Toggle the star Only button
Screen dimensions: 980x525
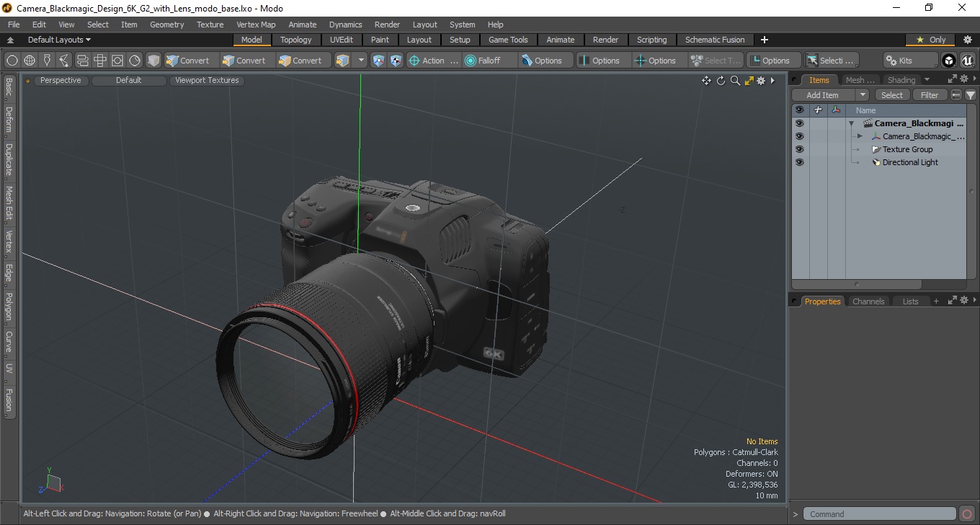point(931,40)
